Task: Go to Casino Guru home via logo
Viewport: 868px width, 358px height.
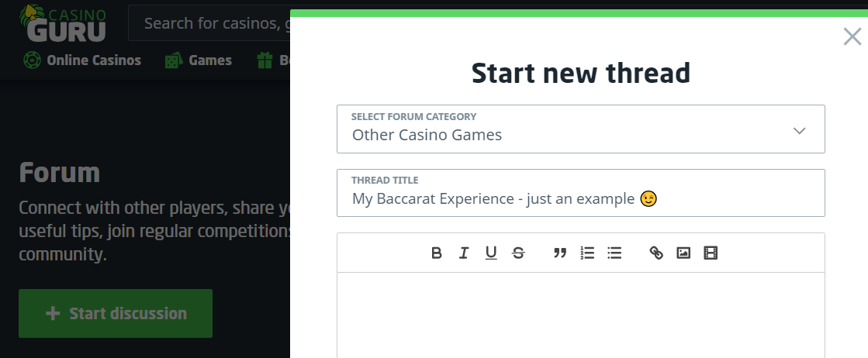Action: coord(62,23)
